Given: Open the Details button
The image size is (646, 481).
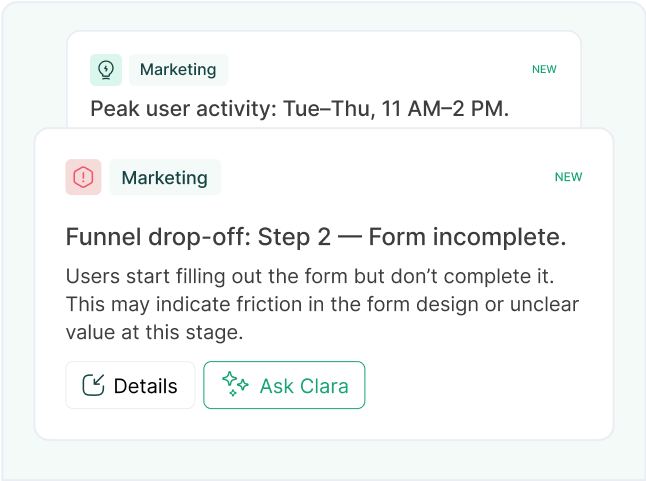Looking at the screenshot, I should 130,385.
